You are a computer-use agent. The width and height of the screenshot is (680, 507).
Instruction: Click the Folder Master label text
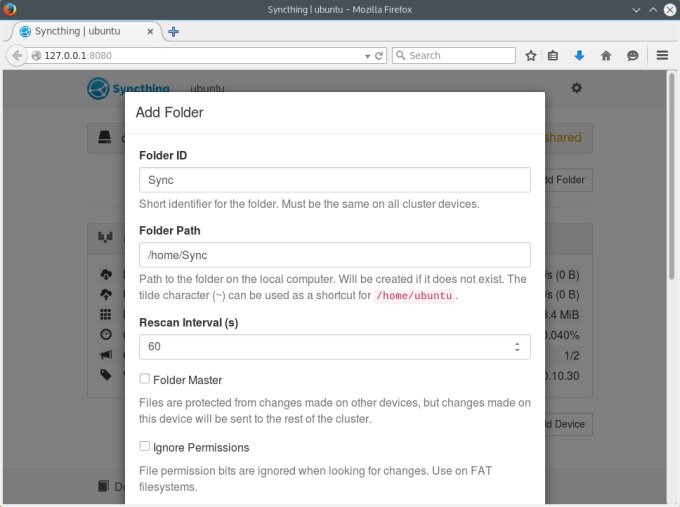tap(187, 380)
